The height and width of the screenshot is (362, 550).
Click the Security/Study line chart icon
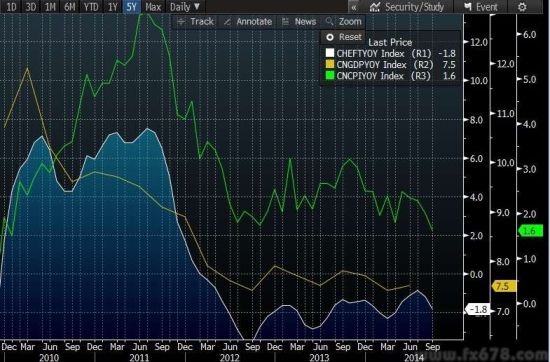[375, 7]
